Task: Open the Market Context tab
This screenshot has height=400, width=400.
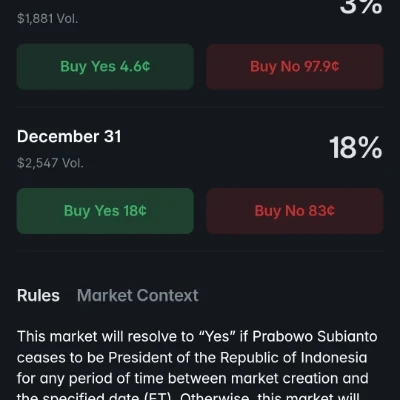Action: click(x=138, y=296)
